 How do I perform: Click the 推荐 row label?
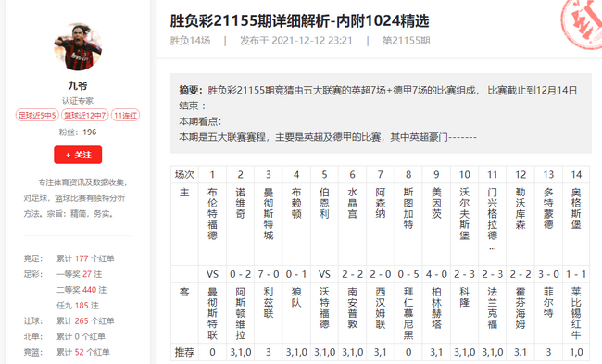[x=184, y=352]
